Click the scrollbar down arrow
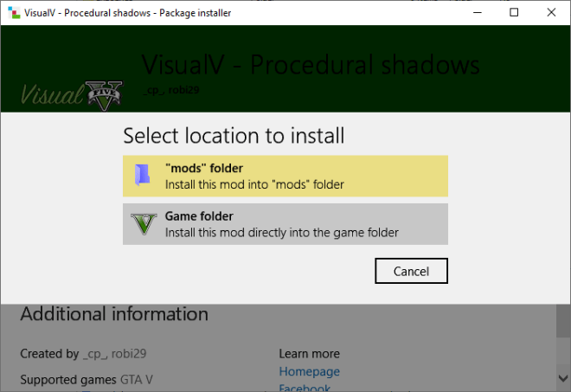 coord(563,378)
